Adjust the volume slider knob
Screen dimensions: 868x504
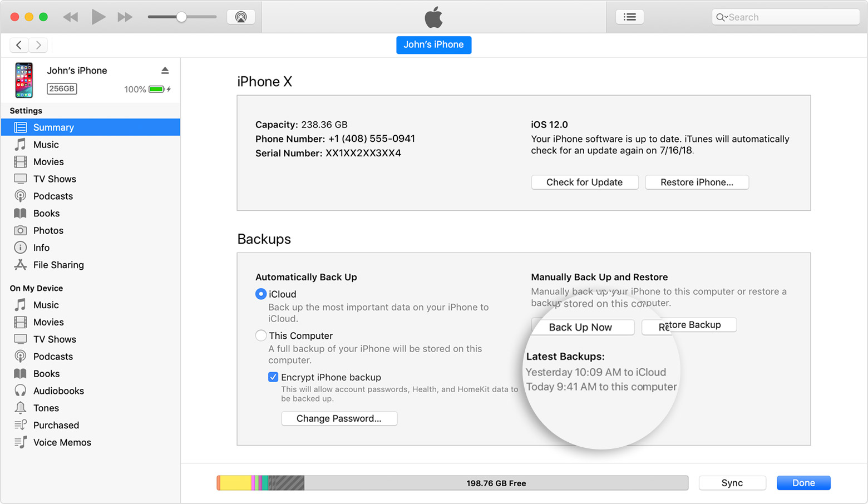coord(181,17)
